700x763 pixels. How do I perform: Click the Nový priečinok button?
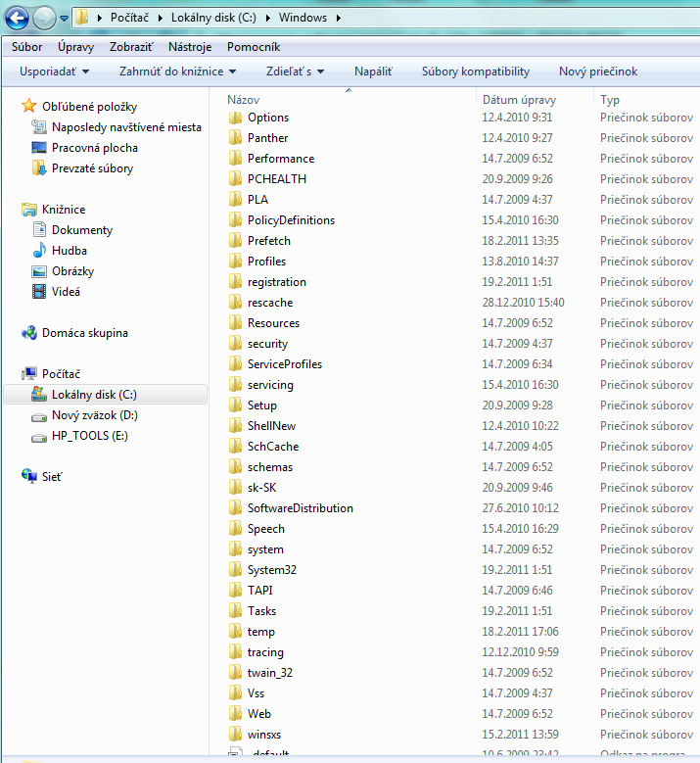click(x=597, y=72)
